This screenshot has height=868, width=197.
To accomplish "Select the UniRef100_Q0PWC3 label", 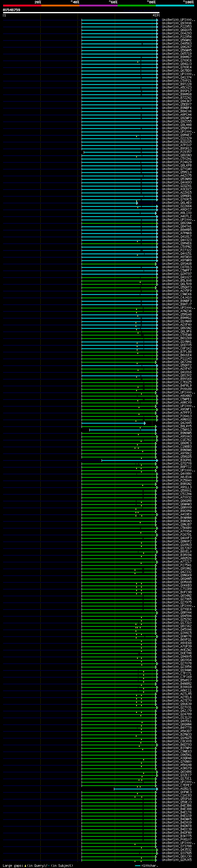I will [x=177, y=792].
